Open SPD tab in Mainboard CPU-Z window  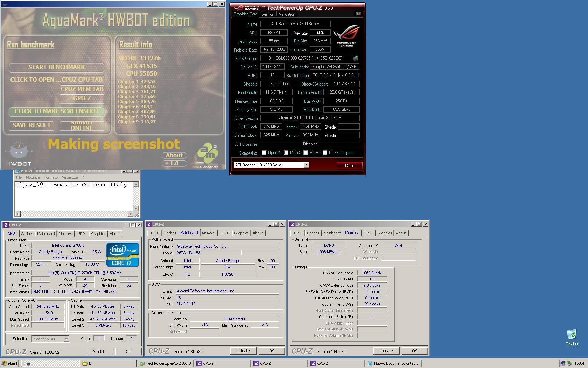pos(225,233)
